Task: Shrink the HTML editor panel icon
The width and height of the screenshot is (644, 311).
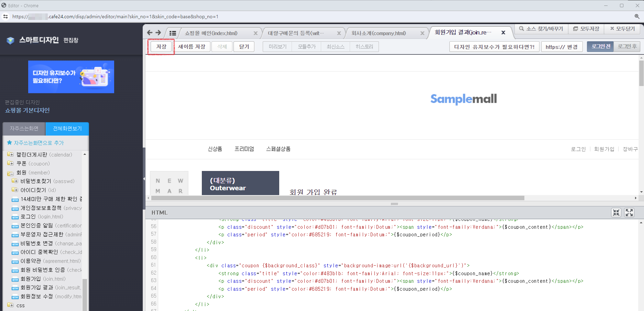Action: pos(616,213)
